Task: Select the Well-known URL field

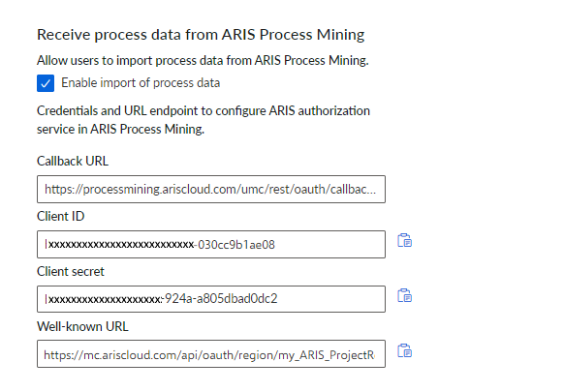Action: [211, 354]
